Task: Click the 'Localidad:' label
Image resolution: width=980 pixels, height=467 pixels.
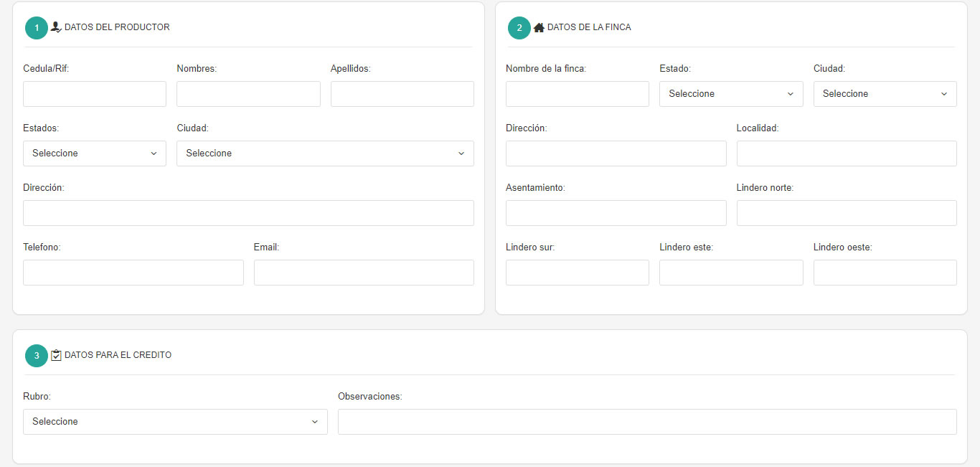Action: [x=758, y=128]
